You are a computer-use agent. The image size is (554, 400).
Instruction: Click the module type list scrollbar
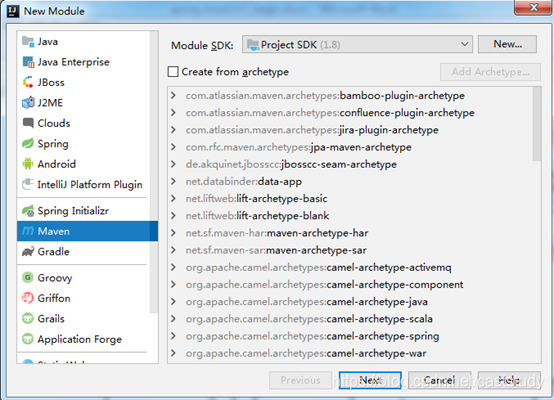click(154, 172)
